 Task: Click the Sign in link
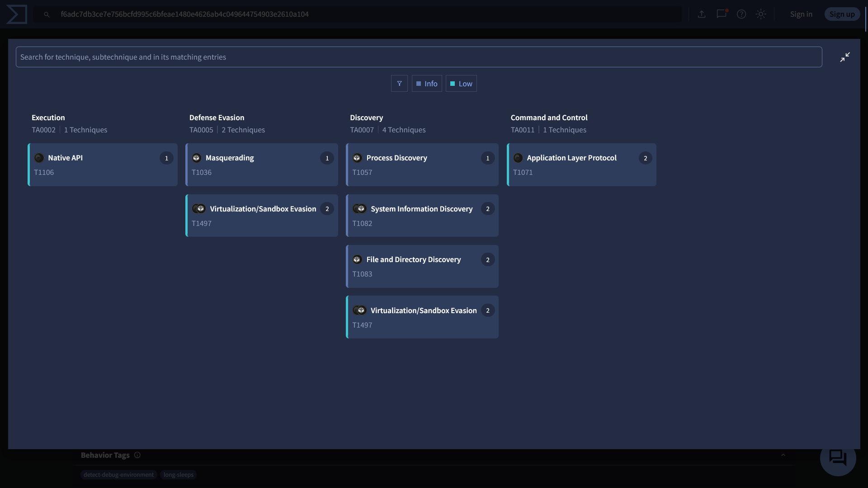click(801, 14)
